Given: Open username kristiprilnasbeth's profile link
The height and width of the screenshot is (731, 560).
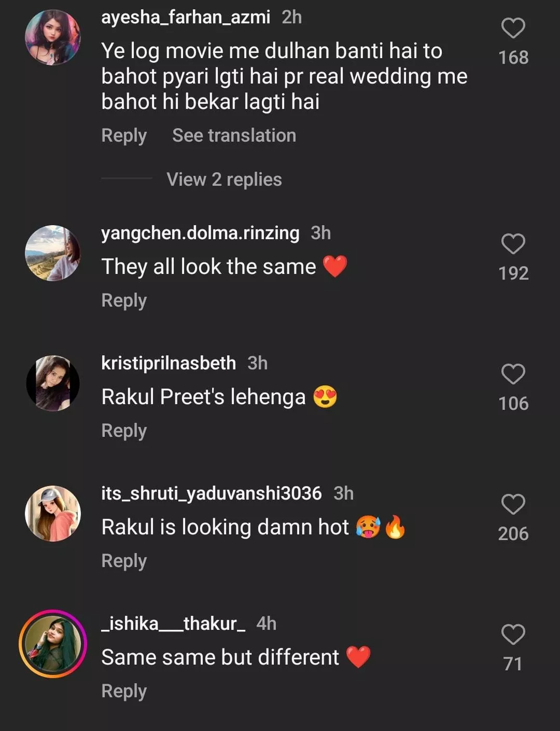Looking at the screenshot, I should pos(169,363).
